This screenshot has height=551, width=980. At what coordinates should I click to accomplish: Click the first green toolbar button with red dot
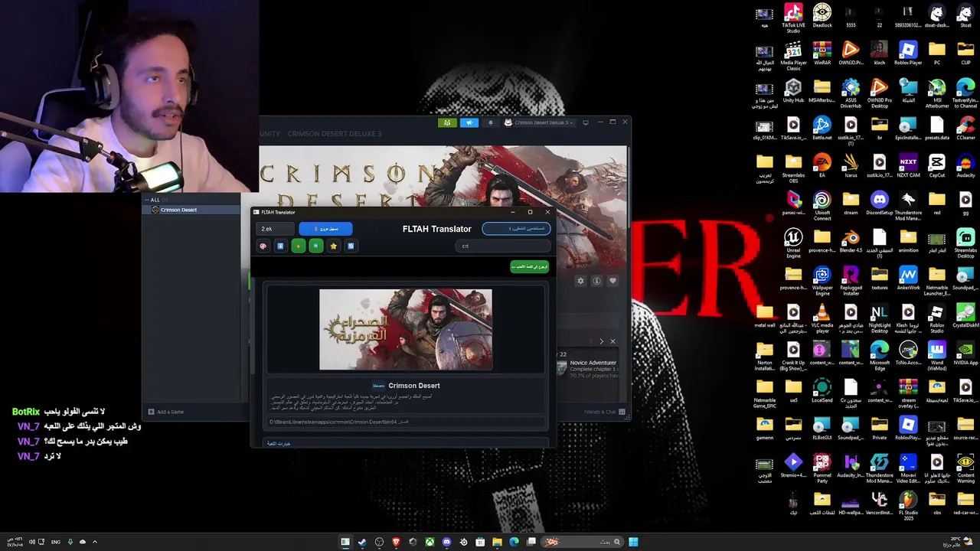(x=298, y=246)
